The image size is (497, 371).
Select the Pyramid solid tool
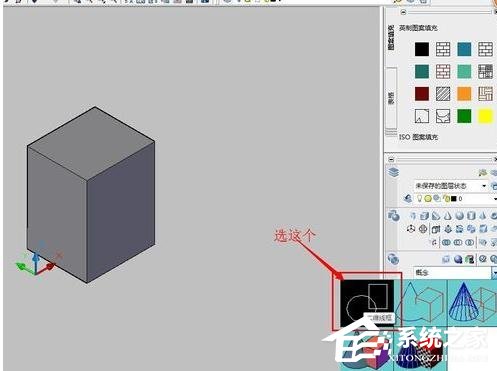[x=483, y=216]
